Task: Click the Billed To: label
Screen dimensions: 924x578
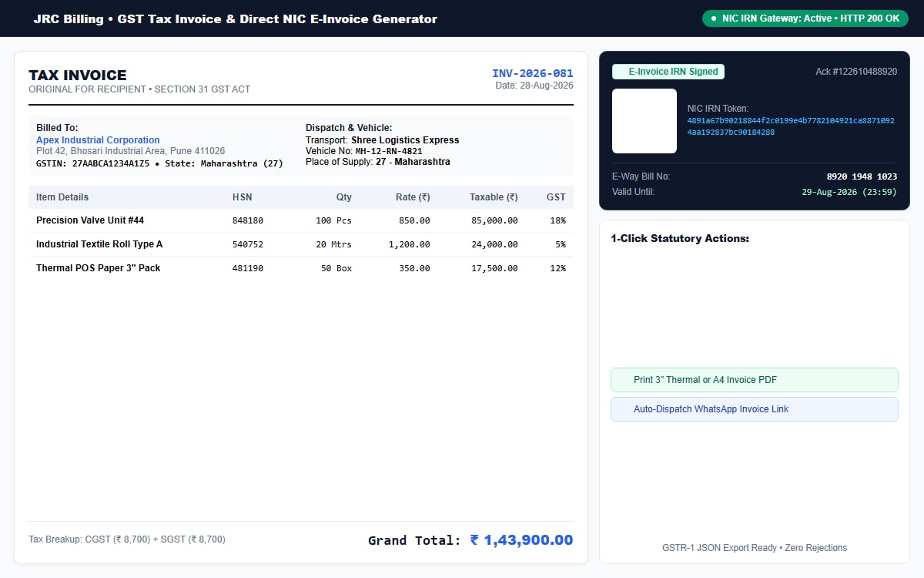Action: click(x=57, y=128)
